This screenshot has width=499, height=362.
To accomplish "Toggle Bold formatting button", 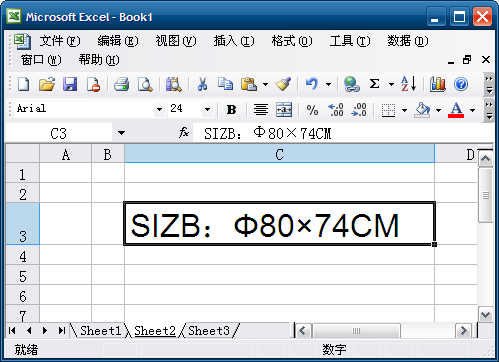I will click(x=231, y=110).
